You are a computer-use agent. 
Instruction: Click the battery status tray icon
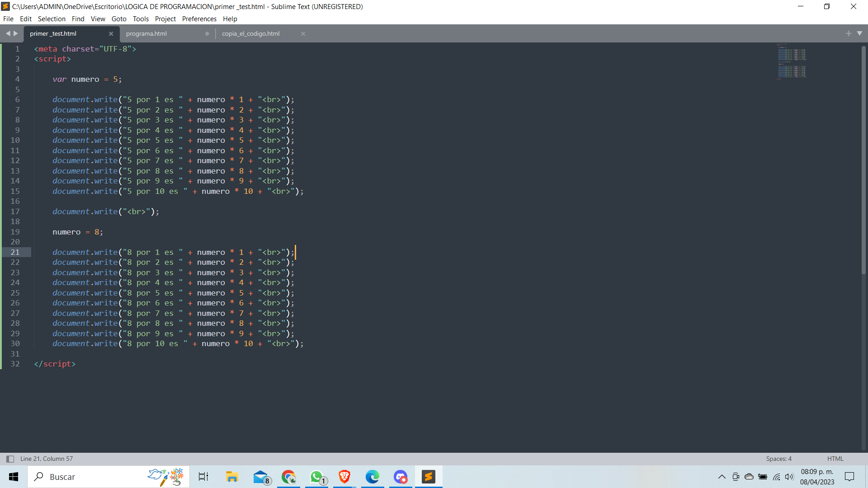[x=763, y=477]
